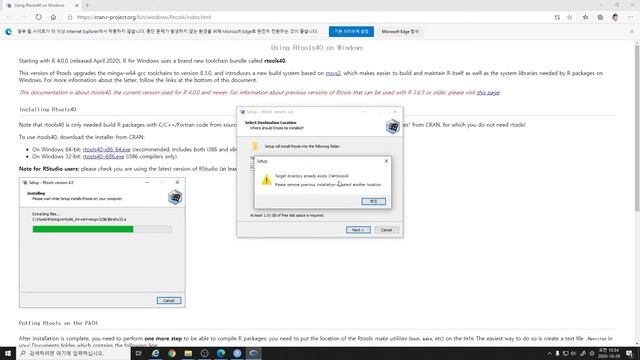Click the taskbar clock and date
Viewport: 640px width, 360px height.
coord(609,353)
